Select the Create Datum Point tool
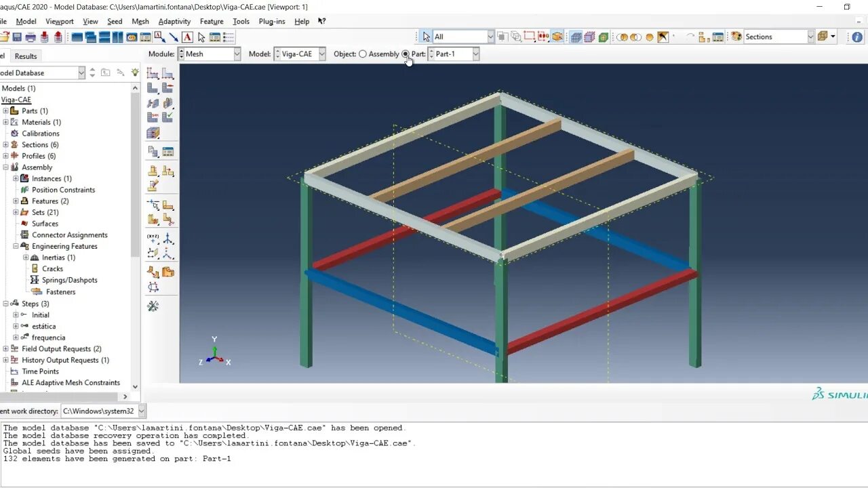 (153, 239)
